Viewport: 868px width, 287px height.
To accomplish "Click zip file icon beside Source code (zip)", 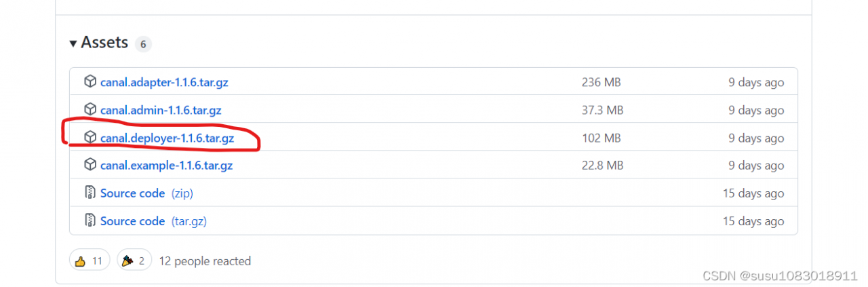I will 90,193.
